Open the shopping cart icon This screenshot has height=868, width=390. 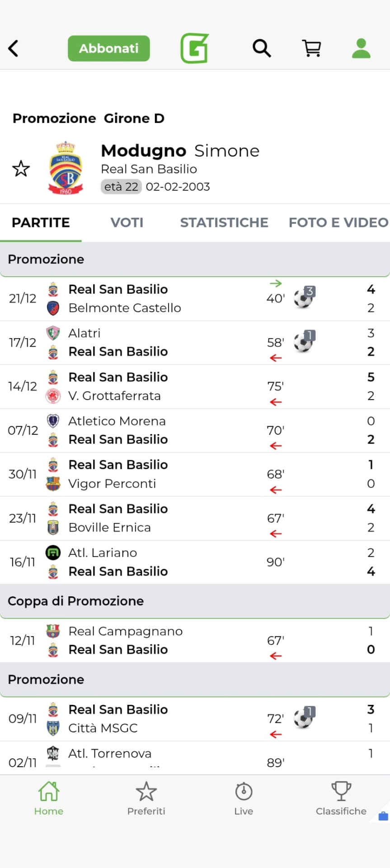(x=311, y=48)
